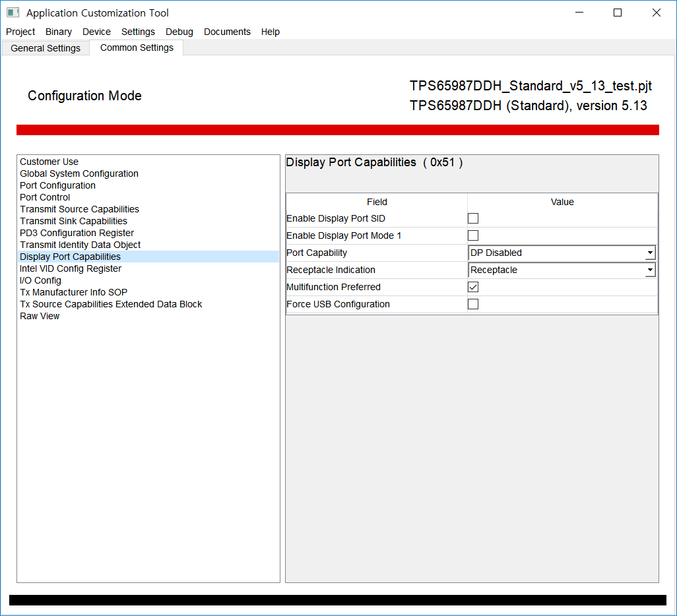Open the Port Capability dropdown
The height and width of the screenshot is (616, 677).
[562, 253]
